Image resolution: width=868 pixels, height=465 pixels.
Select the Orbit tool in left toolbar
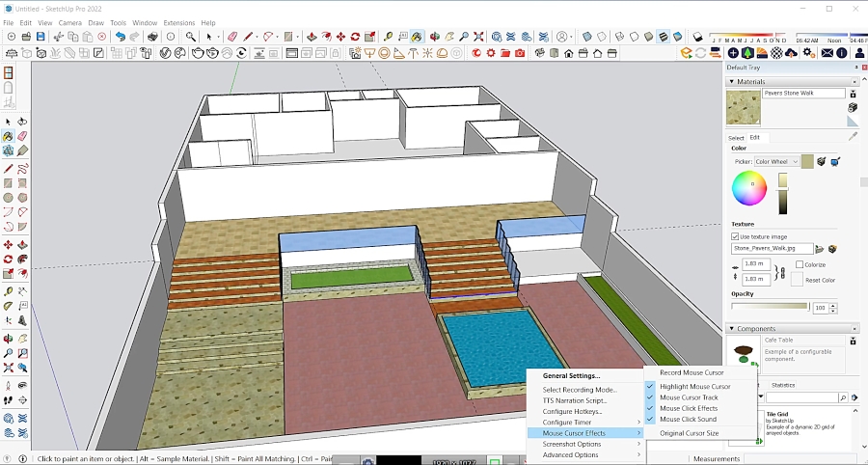pyautogui.click(x=8, y=339)
